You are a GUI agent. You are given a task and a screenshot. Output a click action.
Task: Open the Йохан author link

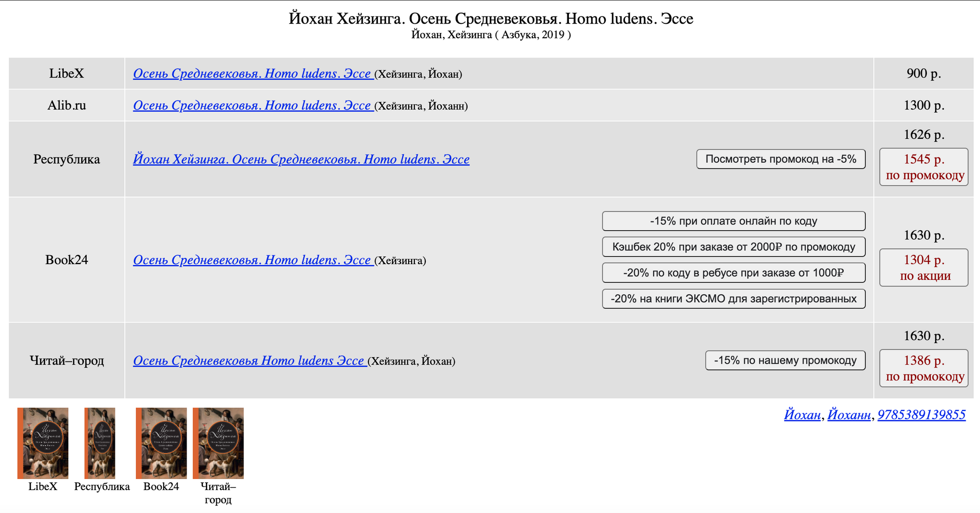point(802,414)
